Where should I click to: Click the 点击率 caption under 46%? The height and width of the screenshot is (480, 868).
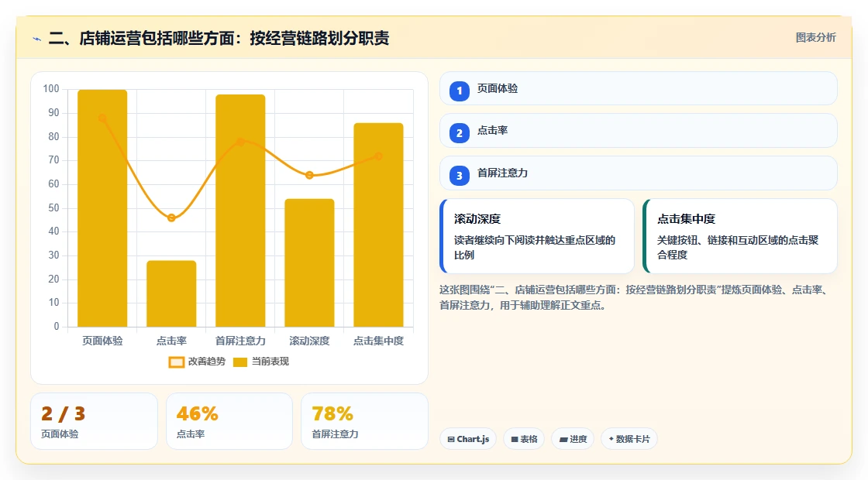pyautogui.click(x=191, y=434)
